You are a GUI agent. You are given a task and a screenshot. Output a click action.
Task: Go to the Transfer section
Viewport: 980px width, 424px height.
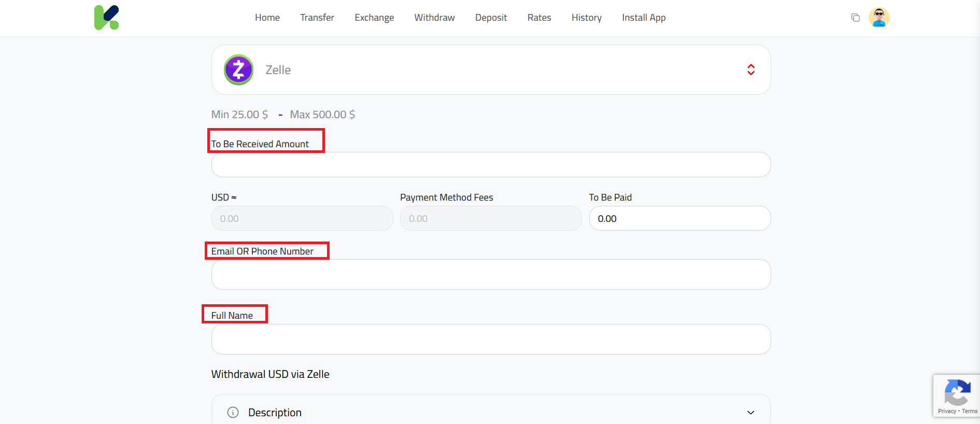317,18
